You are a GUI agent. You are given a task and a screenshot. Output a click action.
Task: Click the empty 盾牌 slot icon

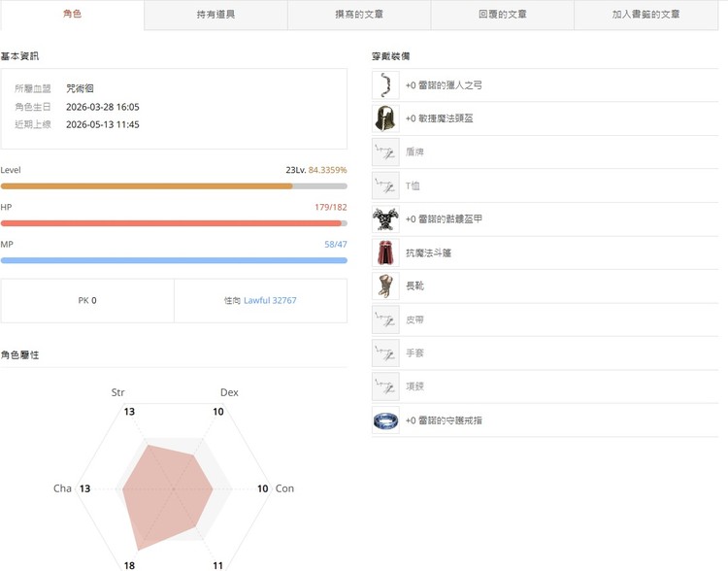(385, 151)
